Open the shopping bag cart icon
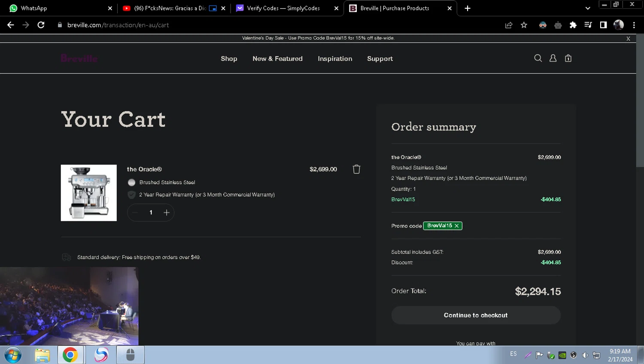The height and width of the screenshot is (364, 644). pos(568,58)
